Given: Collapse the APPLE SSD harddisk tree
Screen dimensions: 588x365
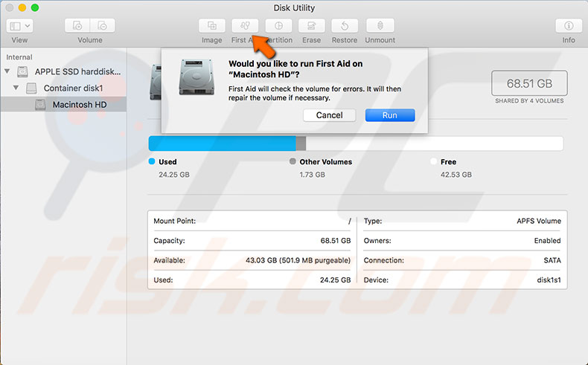Looking at the screenshot, I should click(8, 72).
